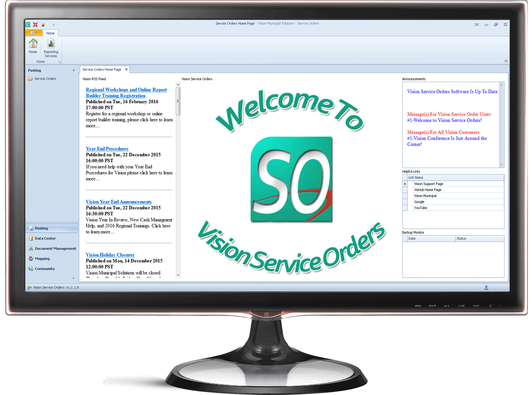532x395 pixels.
Task: Click the Posting group icon
Action: pos(31,228)
